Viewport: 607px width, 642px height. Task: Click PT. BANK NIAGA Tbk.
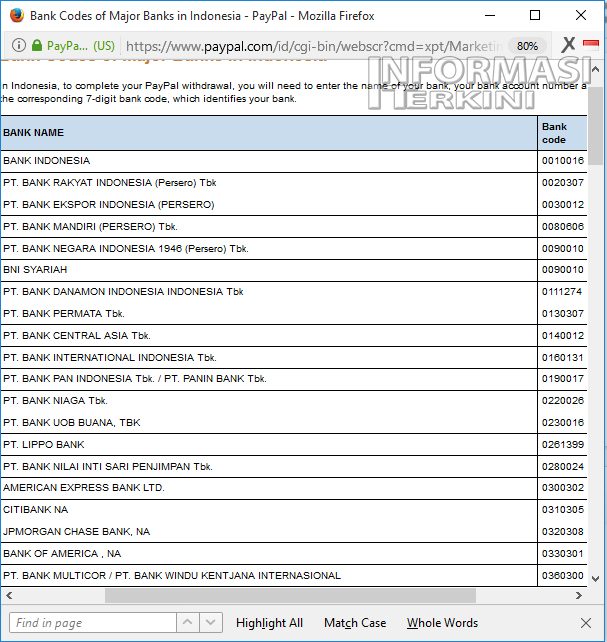coord(55,401)
